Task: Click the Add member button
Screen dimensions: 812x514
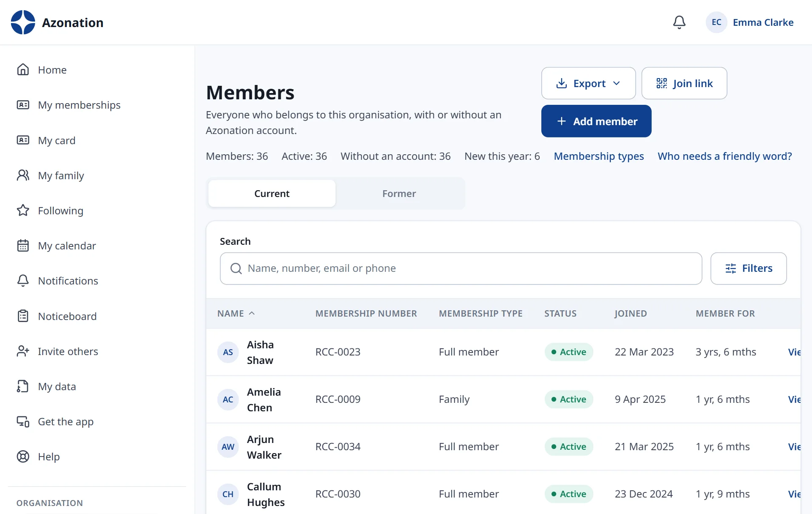Action: (x=596, y=121)
